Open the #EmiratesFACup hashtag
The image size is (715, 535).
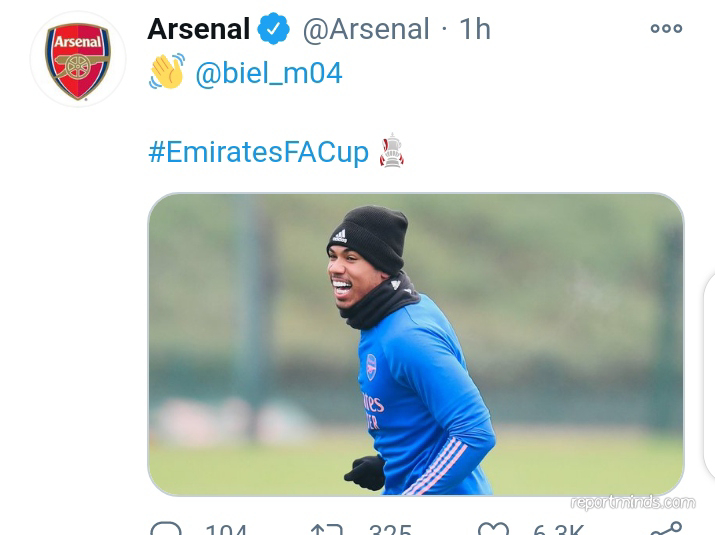[x=258, y=152]
